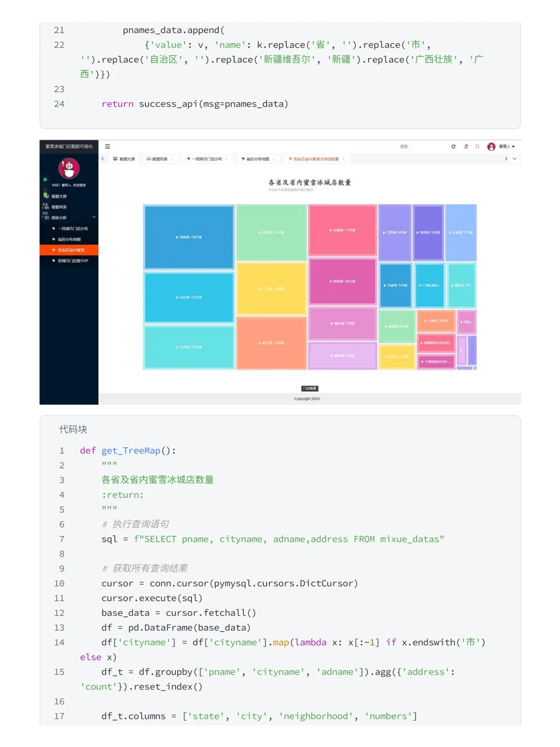Click the light blue 云南省 573家 block
560x747 pixels.
point(461,232)
